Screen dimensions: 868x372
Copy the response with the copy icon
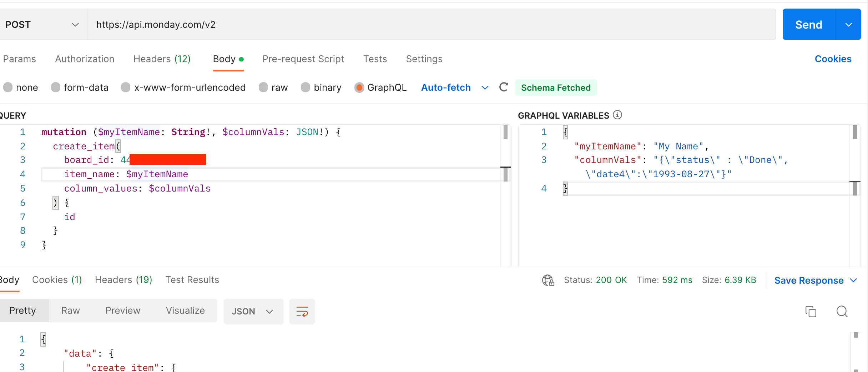point(811,312)
